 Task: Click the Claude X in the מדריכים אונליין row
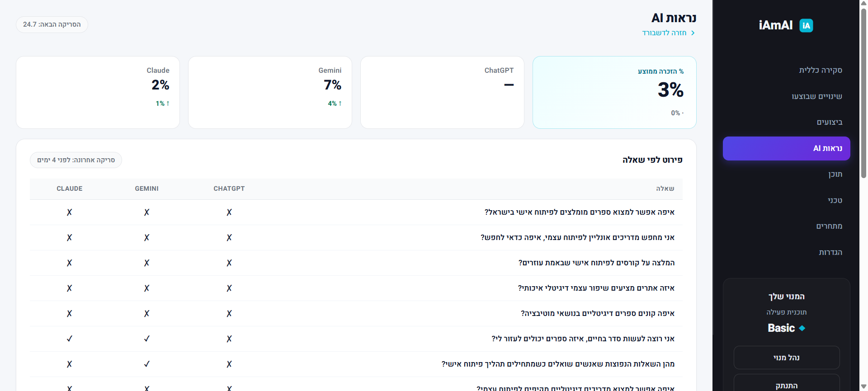(70, 237)
